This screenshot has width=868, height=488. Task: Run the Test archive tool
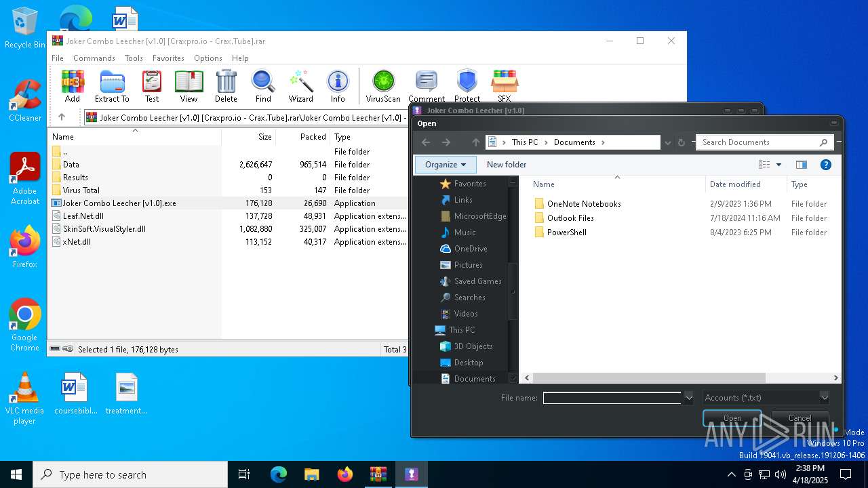coord(152,86)
